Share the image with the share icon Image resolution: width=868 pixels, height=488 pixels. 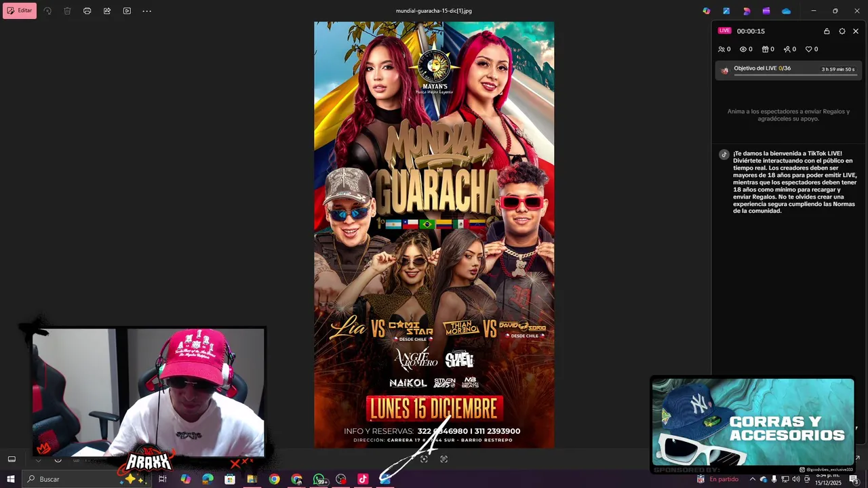coord(107,11)
